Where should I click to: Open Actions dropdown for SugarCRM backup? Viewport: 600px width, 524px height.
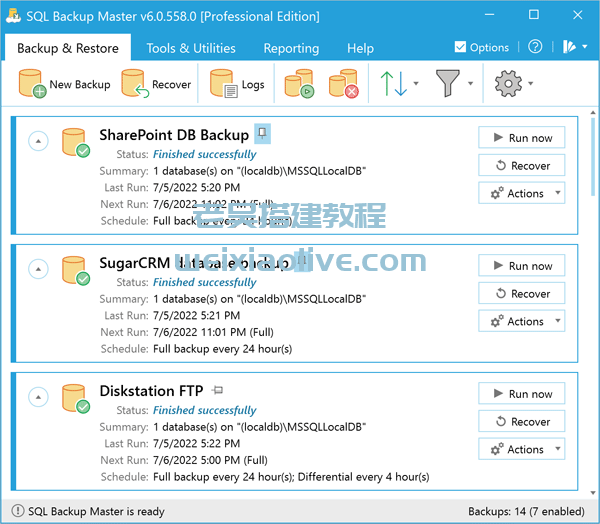pyautogui.click(x=522, y=321)
